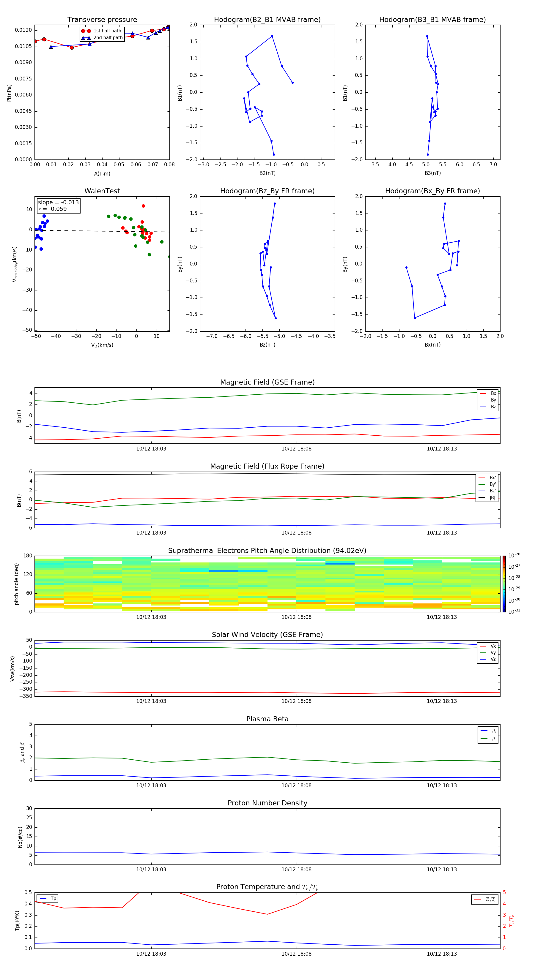Viewport: 535px width, 980px height.
Task: Click '10/12 18:08' tick under GSE magnetic field
Action: click(x=296, y=449)
